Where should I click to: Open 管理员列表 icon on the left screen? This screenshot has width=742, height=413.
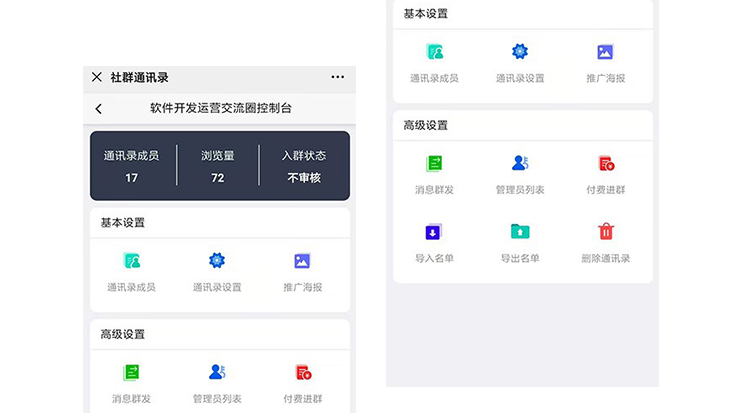(x=217, y=372)
